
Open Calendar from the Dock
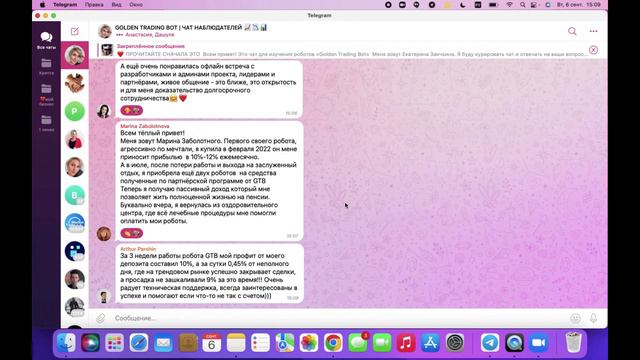click(x=211, y=342)
